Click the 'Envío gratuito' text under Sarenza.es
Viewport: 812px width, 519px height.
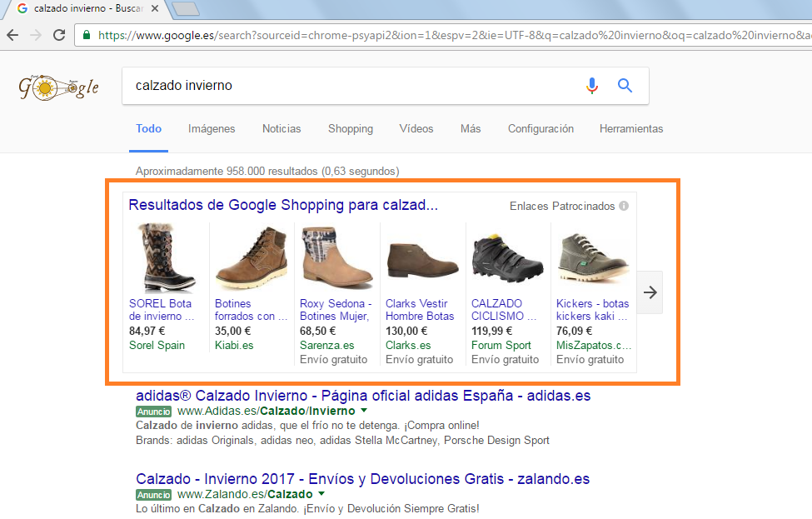333,359
